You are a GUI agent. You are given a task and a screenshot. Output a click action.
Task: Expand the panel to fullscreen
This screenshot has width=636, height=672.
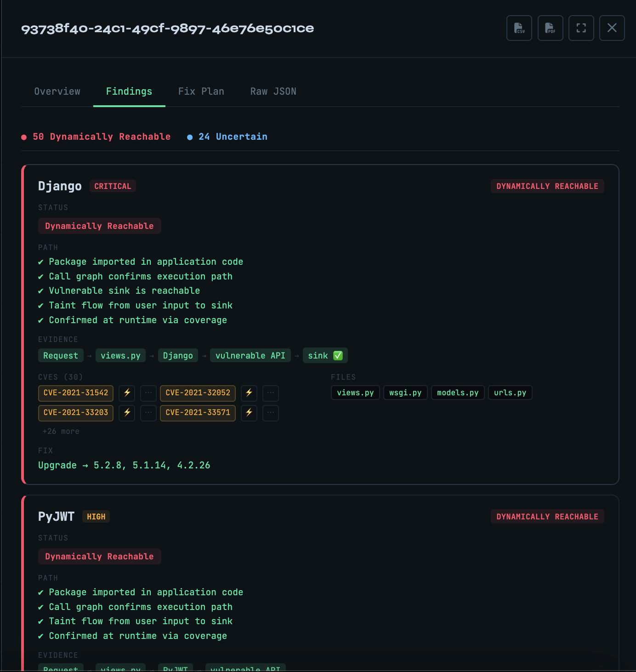pos(581,28)
